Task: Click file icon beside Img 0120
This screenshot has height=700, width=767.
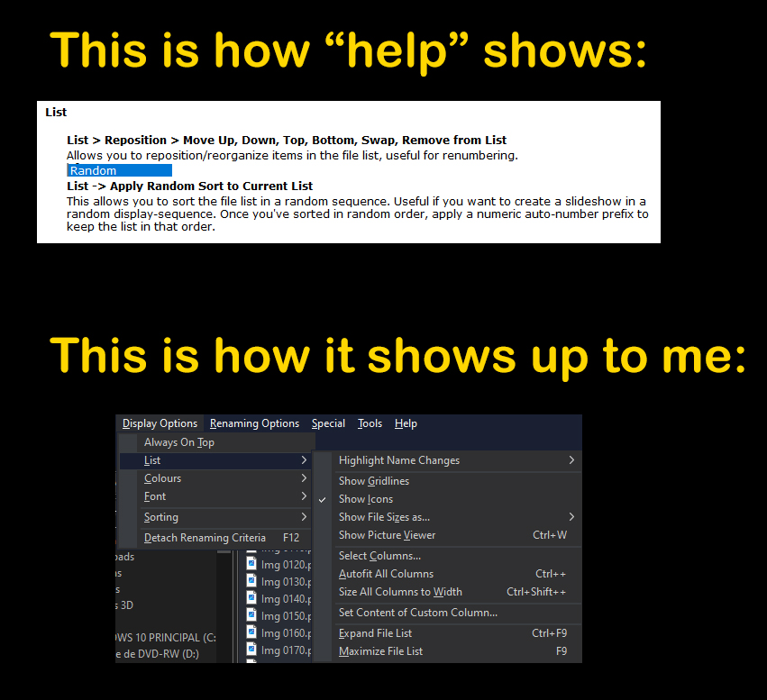Action: tap(251, 564)
